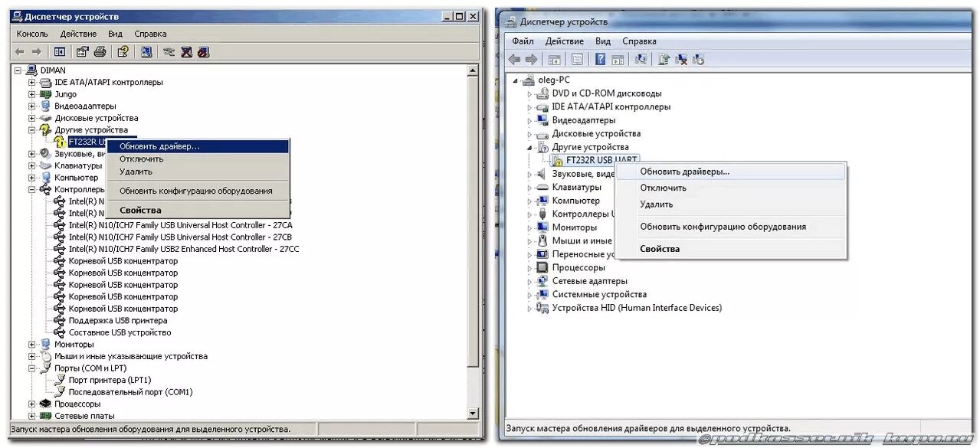Click yellow warning icon of FT232R in left window
The width and height of the screenshot is (980, 448).
[61, 142]
